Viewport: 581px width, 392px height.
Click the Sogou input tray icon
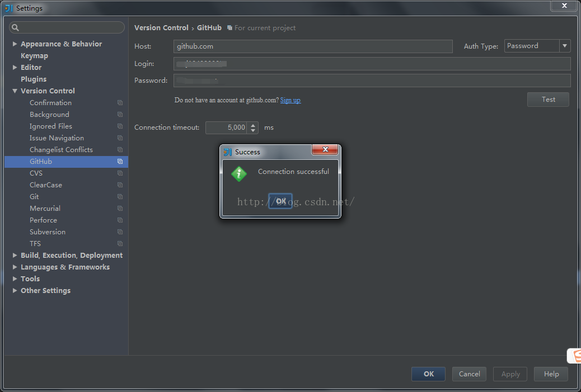(575, 356)
